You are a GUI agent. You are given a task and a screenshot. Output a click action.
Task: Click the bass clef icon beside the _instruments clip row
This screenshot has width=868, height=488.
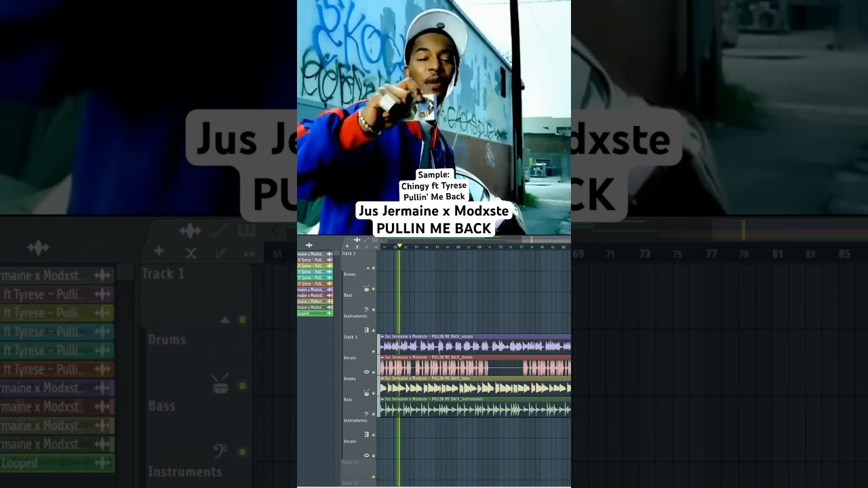(367, 413)
